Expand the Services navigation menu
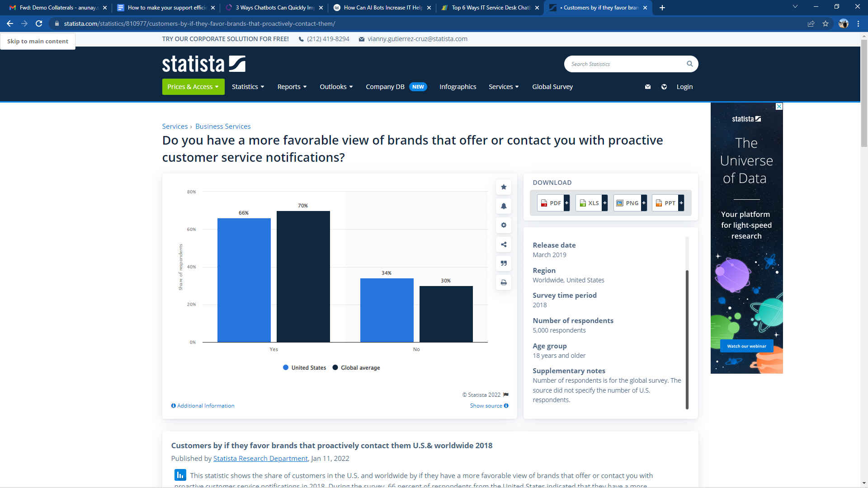Image resolution: width=868 pixels, height=488 pixels. (x=504, y=87)
